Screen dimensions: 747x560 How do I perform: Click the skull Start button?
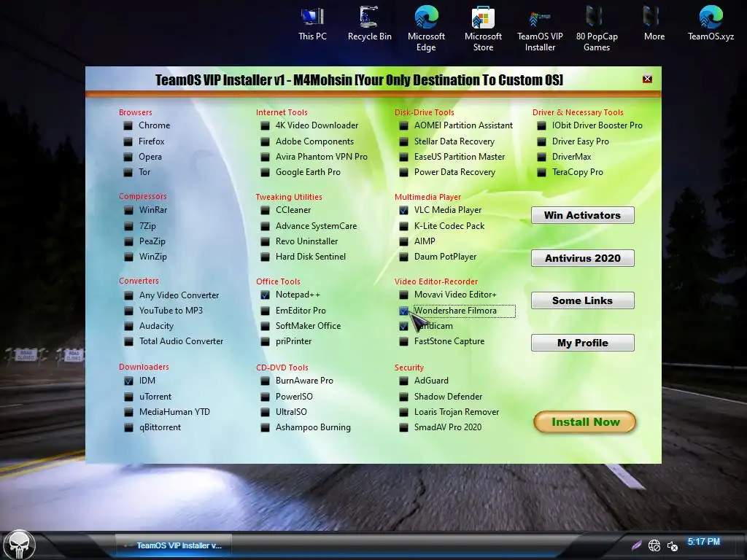[x=19, y=545]
